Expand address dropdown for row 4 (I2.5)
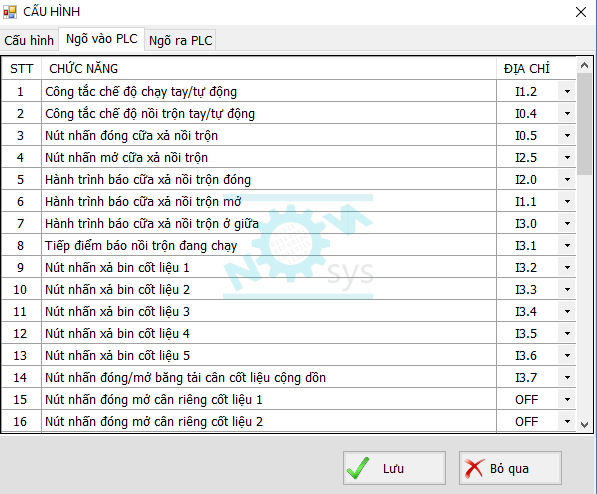This screenshot has width=597, height=494. pos(567,157)
